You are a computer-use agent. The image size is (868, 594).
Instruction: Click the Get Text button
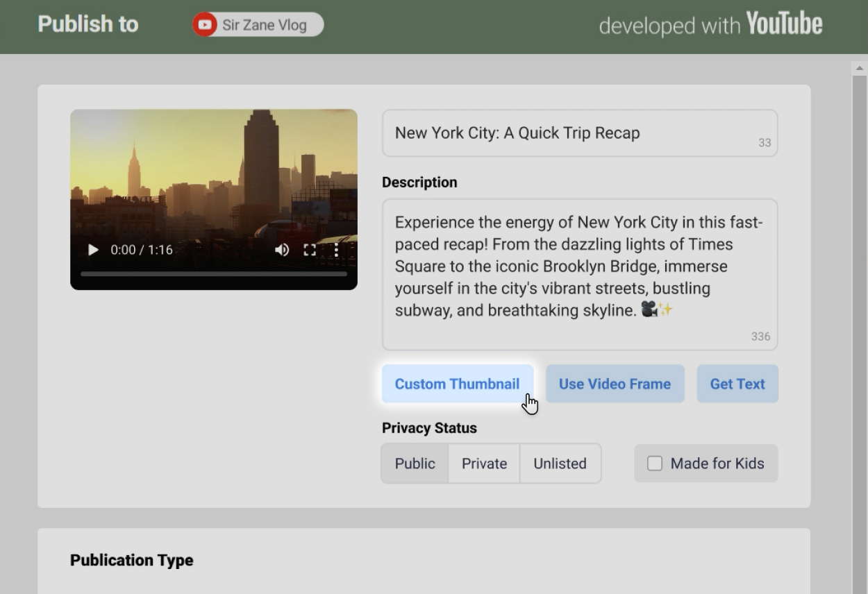(x=737, y=384)
